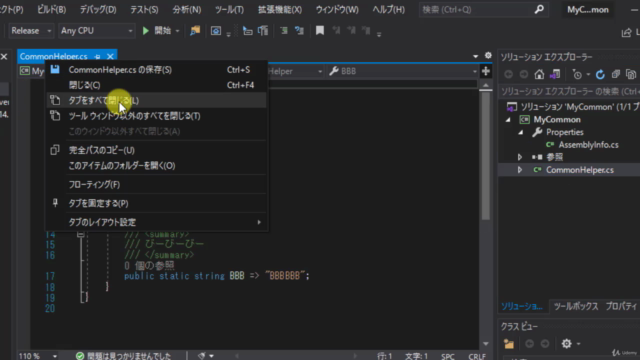Screen dimensions: 640x360
Task: Click the Solution Explorer back arrow icon
Action: [508, 74]
